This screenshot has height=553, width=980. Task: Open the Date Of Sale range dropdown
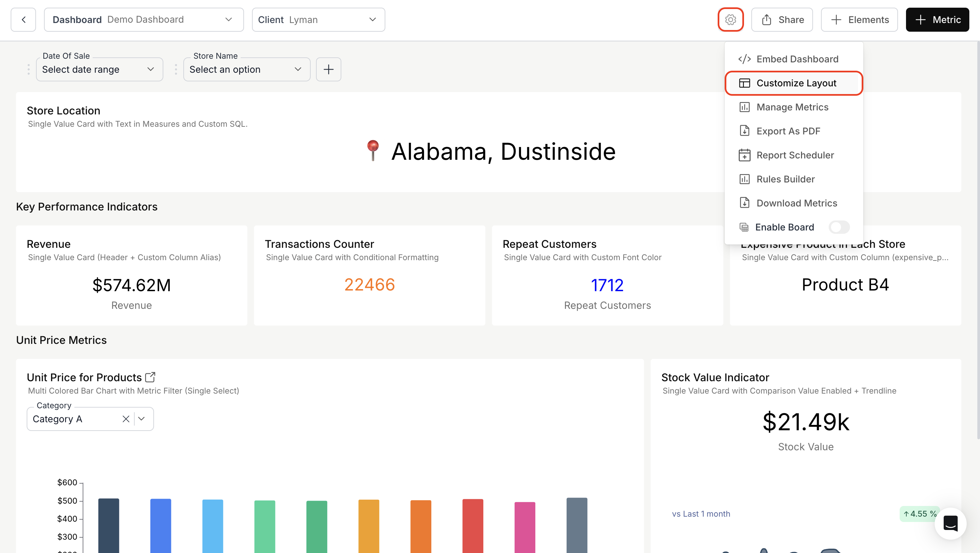click(x=99, y=69)
